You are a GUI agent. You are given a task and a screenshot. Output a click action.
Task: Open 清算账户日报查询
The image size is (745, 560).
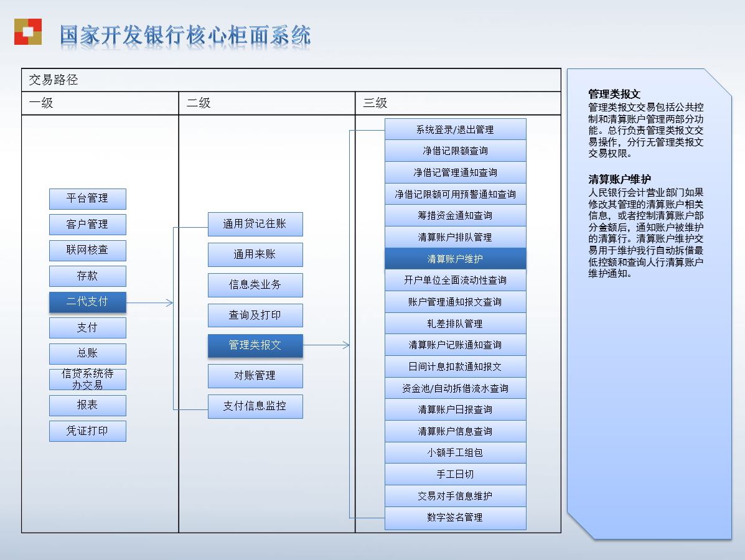pyautogui.click(x=455, y=409)
